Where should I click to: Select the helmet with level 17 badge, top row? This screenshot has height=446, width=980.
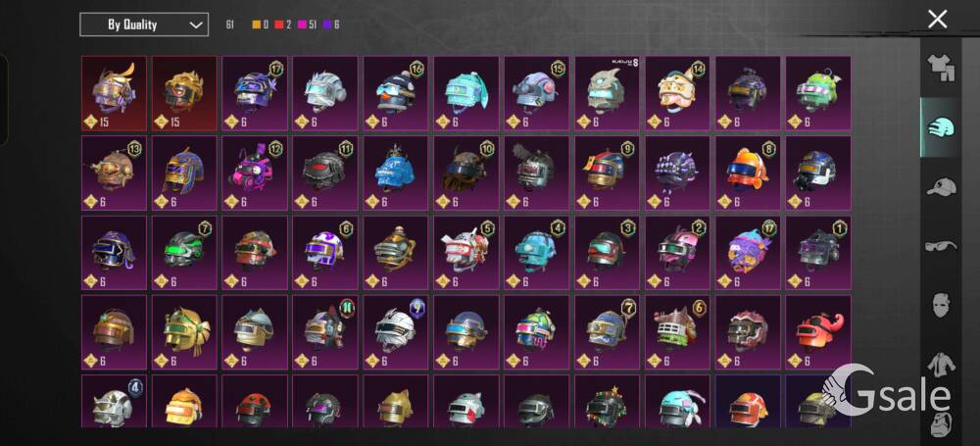click(x=255, y=93)
